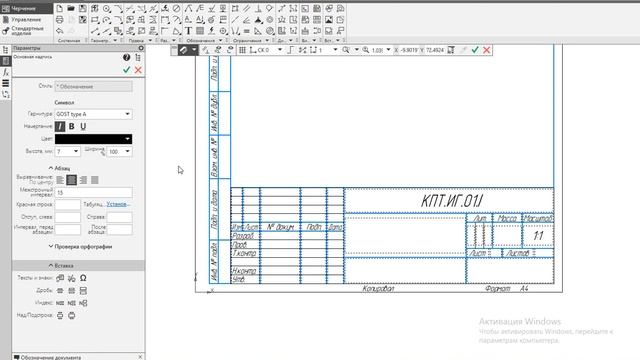Open the black text color swatch

[93, 139]
